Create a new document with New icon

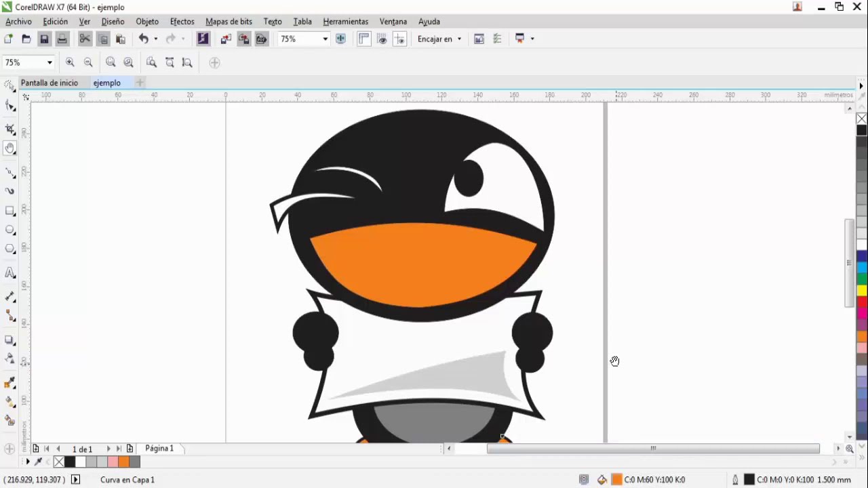click(9, 39)
